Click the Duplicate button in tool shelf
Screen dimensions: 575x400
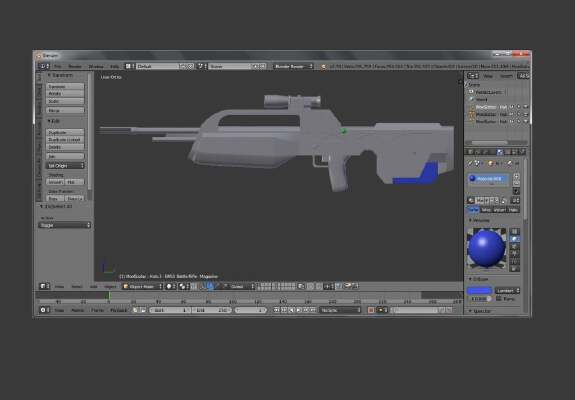tap(65, 132)
